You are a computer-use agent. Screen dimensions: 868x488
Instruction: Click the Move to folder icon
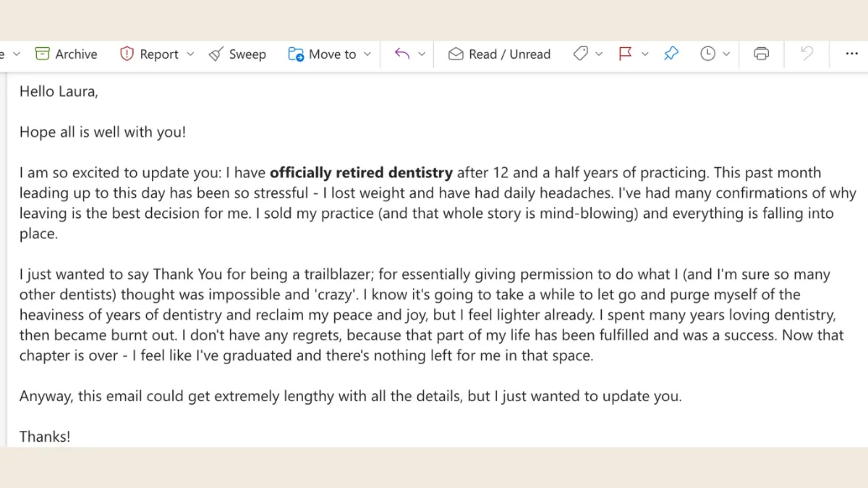(295, 54)
